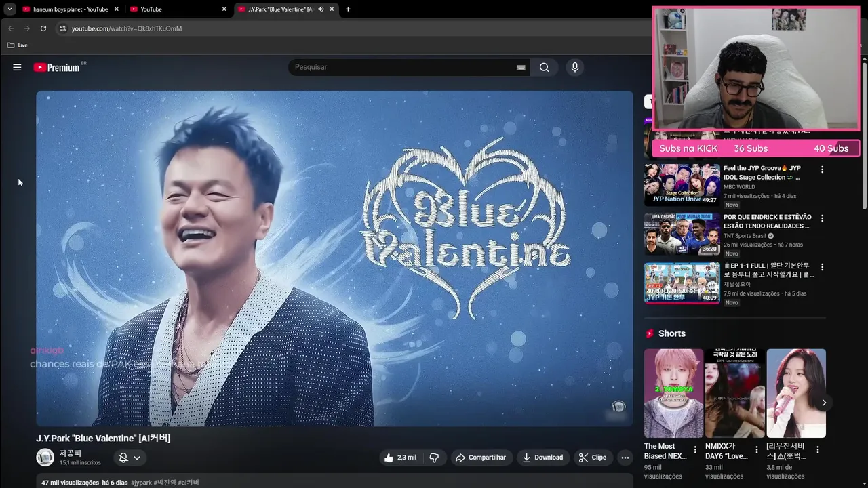Open options for EP 1-1 FULL video
868x488 pixels.
(x=822, y=267)
